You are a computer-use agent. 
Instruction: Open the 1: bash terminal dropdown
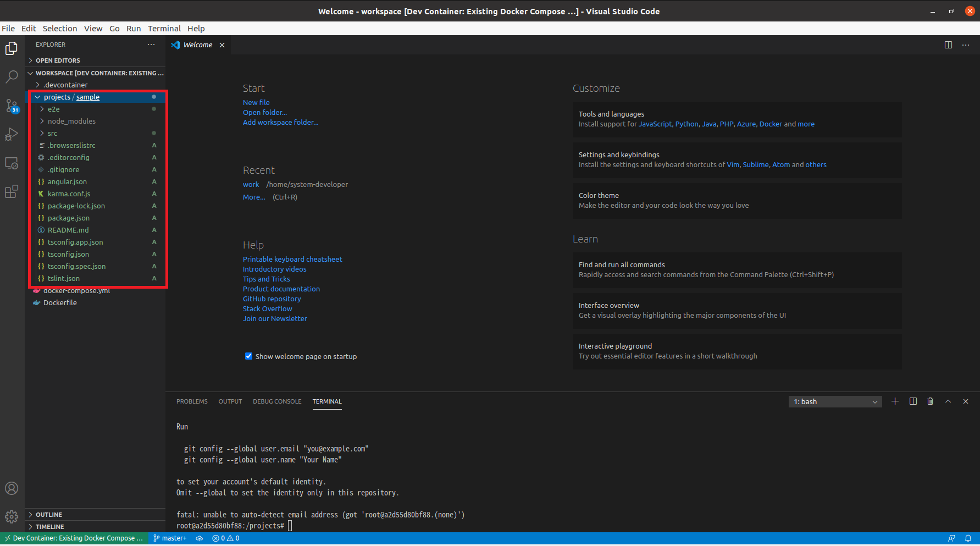click(x=835, y=402)
